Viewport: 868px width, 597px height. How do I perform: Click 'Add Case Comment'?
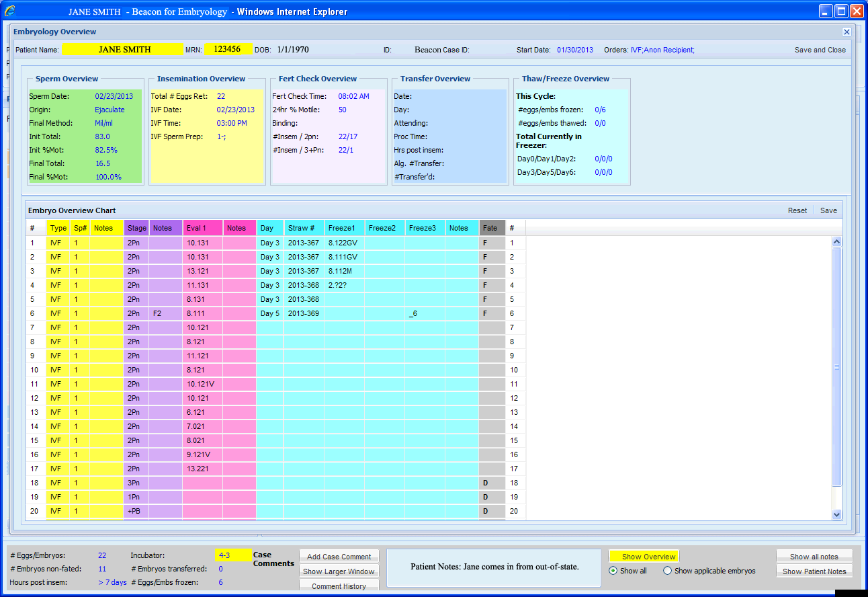[x=339, y=556]
